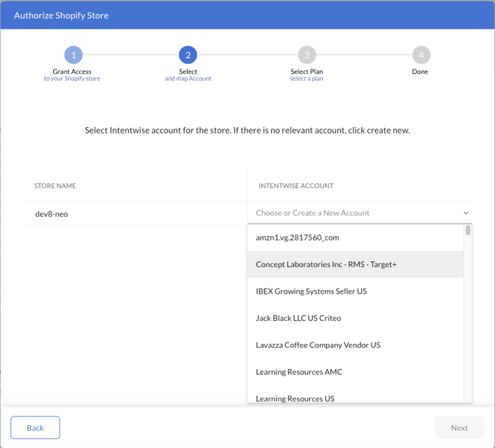The image size is (495, 448).
Task: Click the 'Select Plan' step label
Action: 307,72
